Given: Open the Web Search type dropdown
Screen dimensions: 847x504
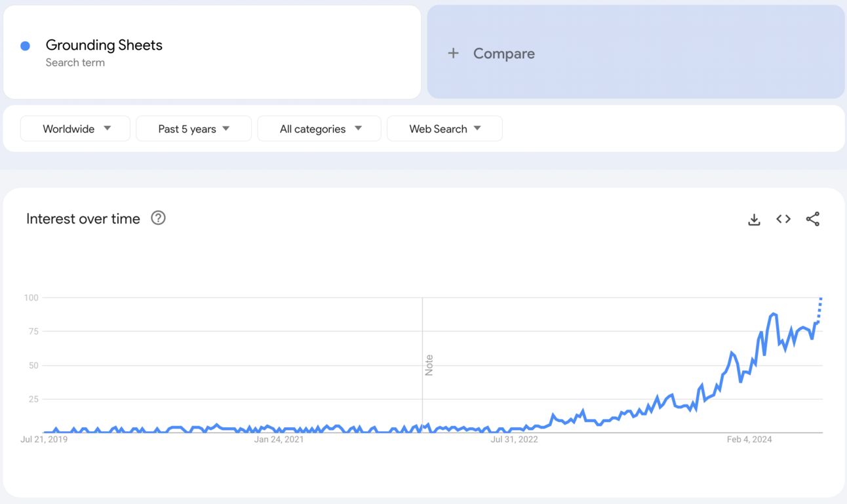Looking at the screenshot, I should click(x=444, y=128).
